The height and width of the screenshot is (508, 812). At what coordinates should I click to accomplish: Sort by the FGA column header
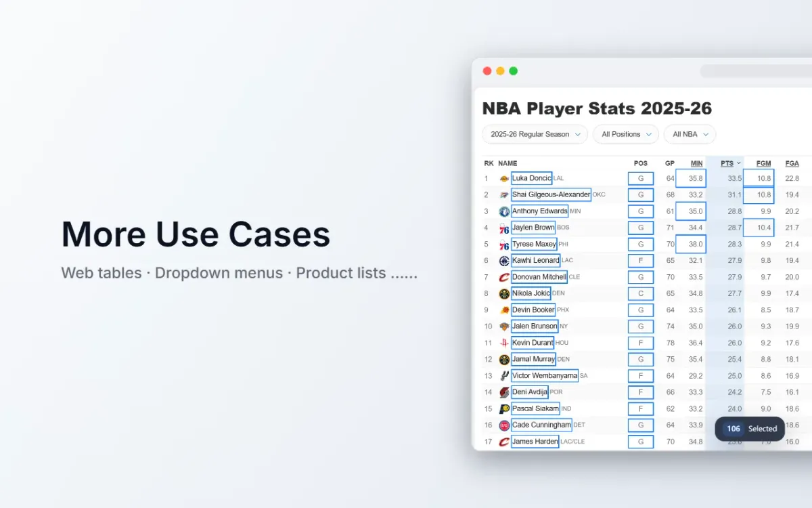(x=792, y=163)
